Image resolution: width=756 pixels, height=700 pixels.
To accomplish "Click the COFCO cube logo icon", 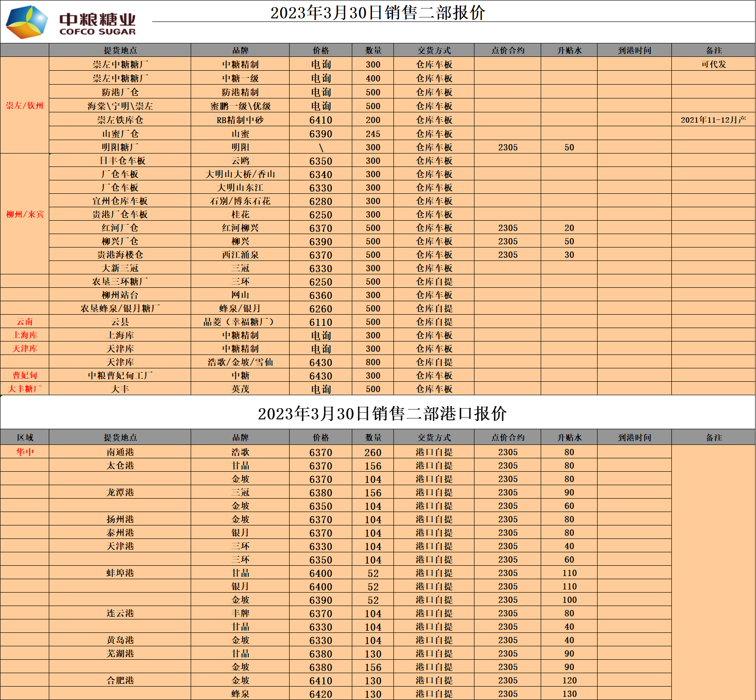I will [x=27, y=22].
